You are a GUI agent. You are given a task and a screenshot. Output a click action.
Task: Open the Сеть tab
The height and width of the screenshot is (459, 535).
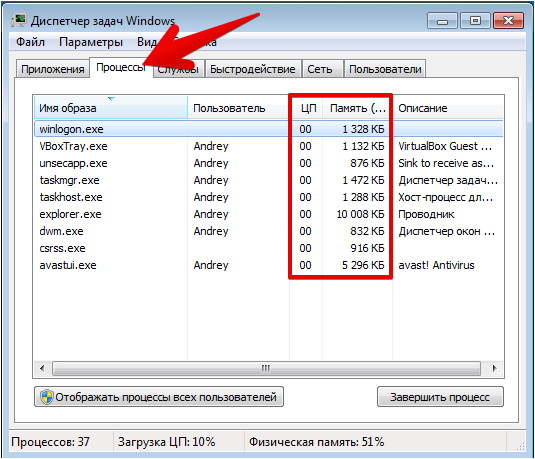(320, 69)
